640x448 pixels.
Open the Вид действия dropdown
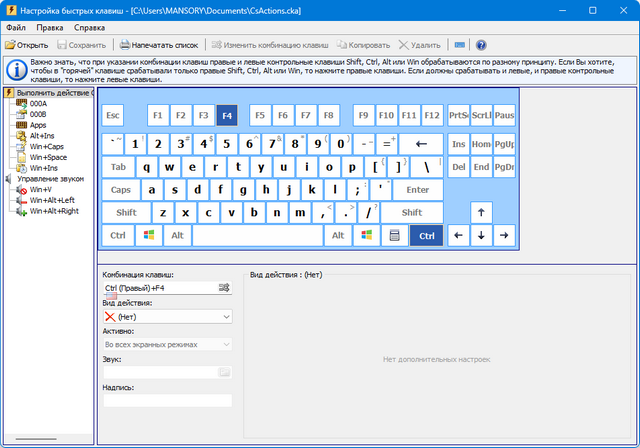[168, 317]
